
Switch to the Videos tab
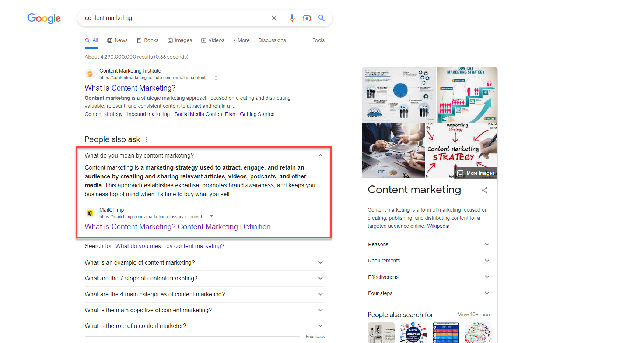pyautogui.click(x=213, y=40)
